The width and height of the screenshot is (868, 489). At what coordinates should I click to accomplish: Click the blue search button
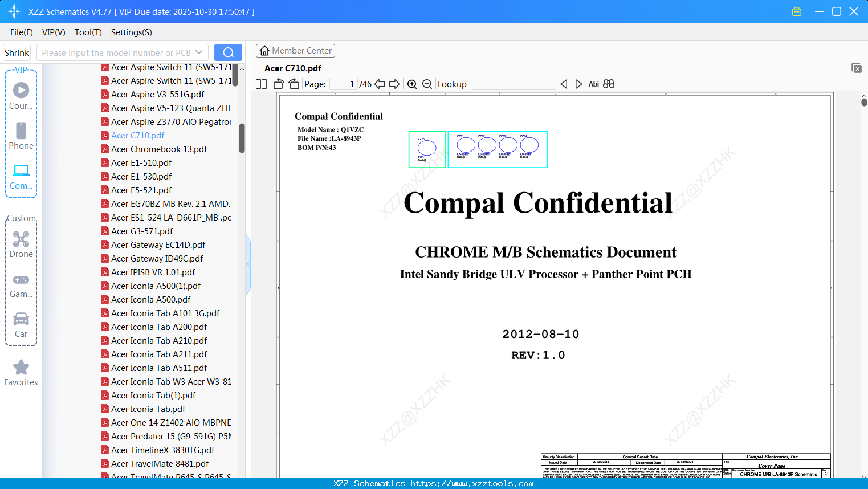[x=228, y=52]
